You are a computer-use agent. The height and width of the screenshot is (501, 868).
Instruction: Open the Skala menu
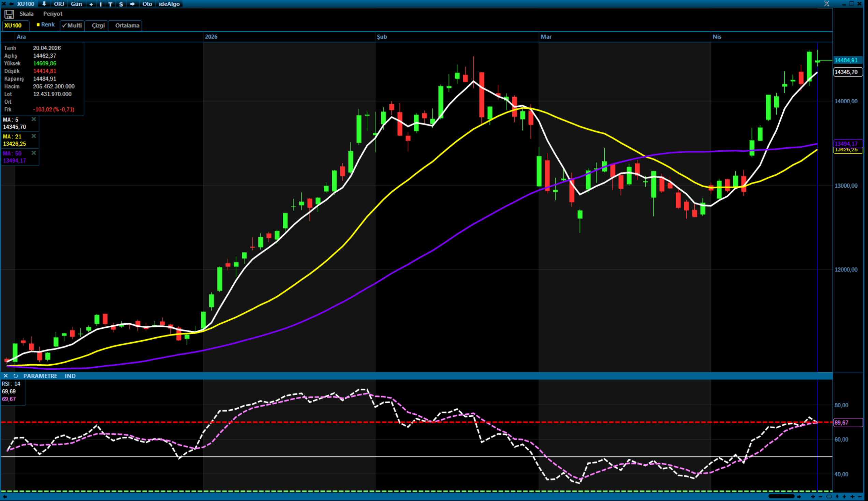pyautogui.click(x=27, y=14)
